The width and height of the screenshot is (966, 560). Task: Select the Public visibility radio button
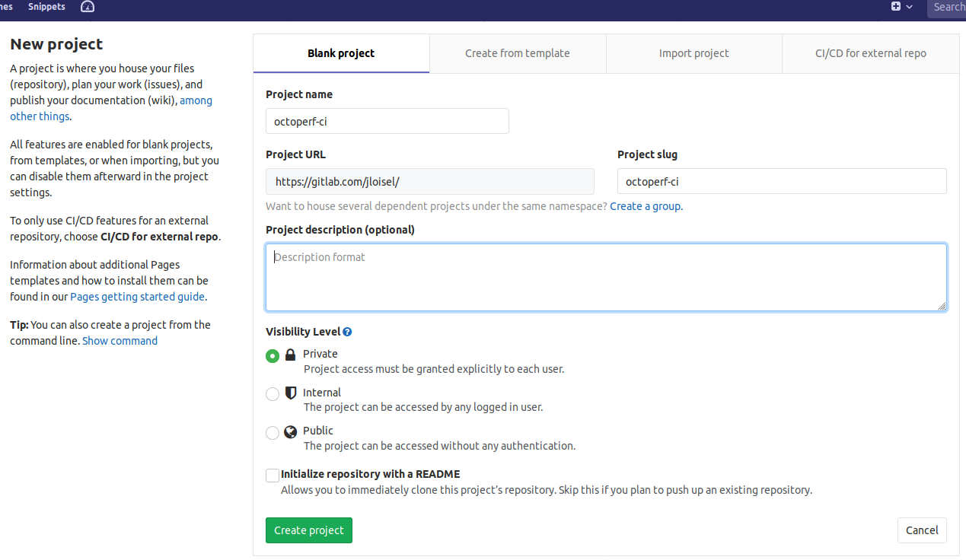[x=273, y=432]
